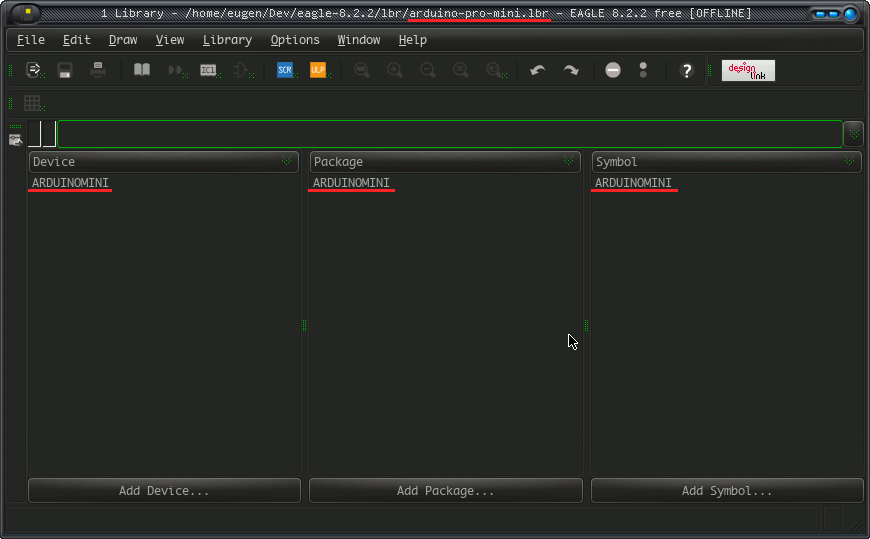Click the Zoom select magnifier icon
The width and height of the screenshot is (870, 539).
(494, 70)
